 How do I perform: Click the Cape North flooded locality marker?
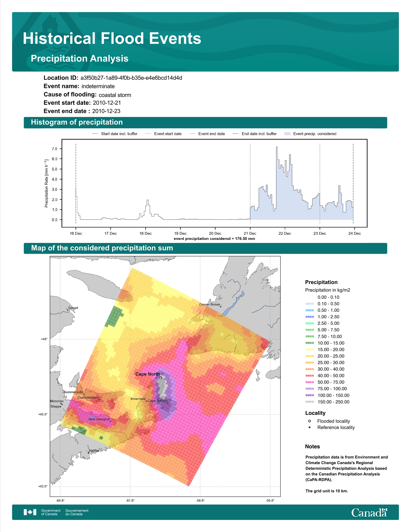pos(161,378)
